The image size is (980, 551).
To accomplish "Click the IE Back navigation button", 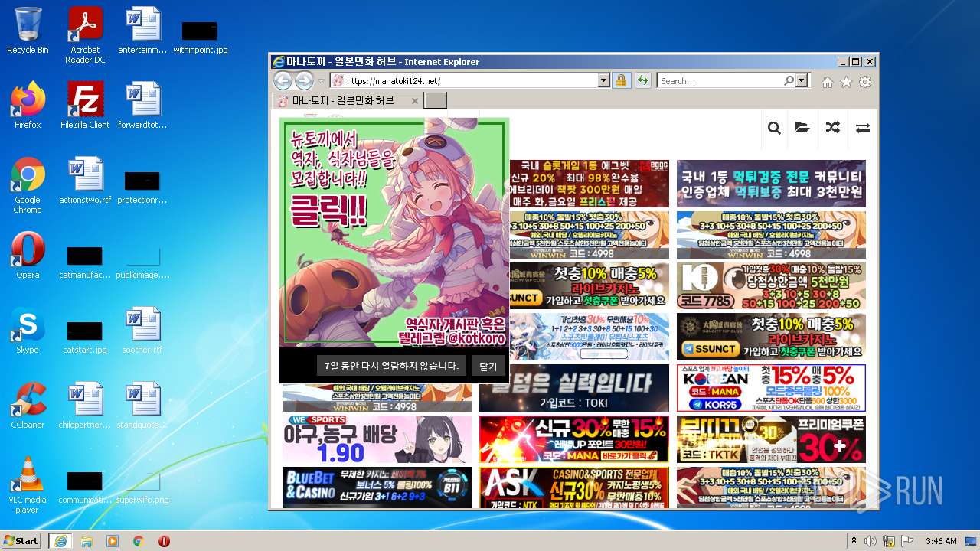I will click(x=283, y=80).
